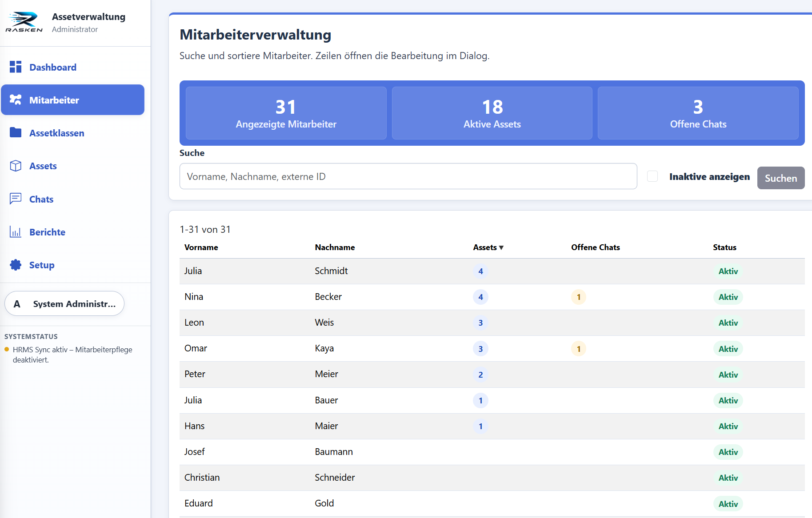Image resolution: width=812 pixels, height=518 pixels.
Task: Go to Assetklassen section
Action: pos(73,133)
